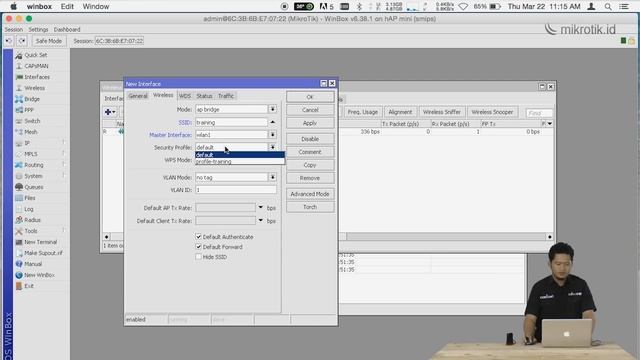This screenshot has height=360, width=640.
Task: Expand Default Client Tx Rate arrow
Action: point(260,220)
